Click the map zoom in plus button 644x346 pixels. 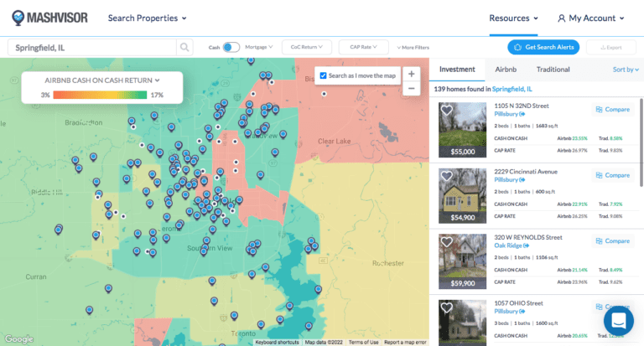[x=411, y=74]
